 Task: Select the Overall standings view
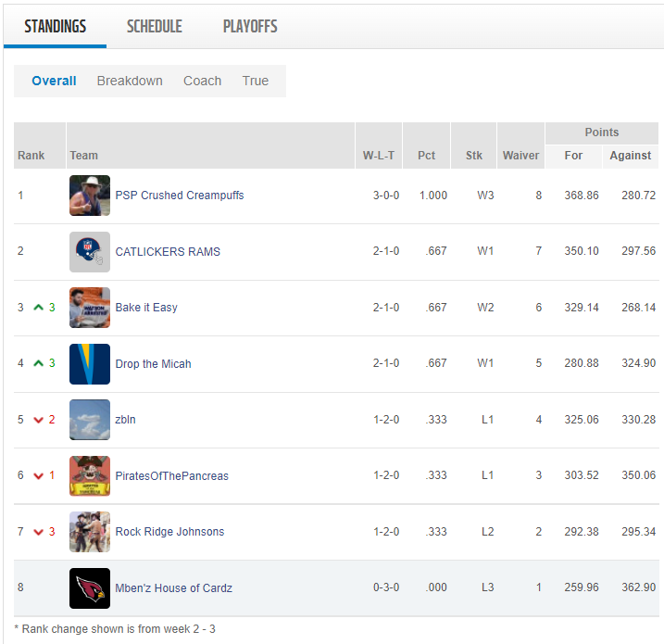point(54,81)
